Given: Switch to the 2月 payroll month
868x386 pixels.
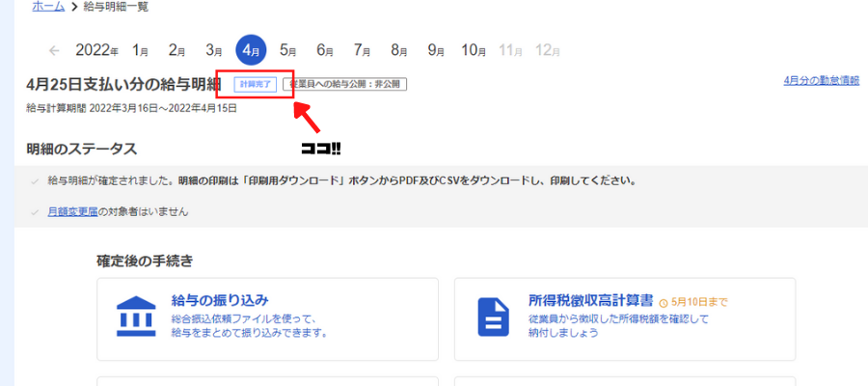Looking at the screenshot, I should tap(177, 50).
